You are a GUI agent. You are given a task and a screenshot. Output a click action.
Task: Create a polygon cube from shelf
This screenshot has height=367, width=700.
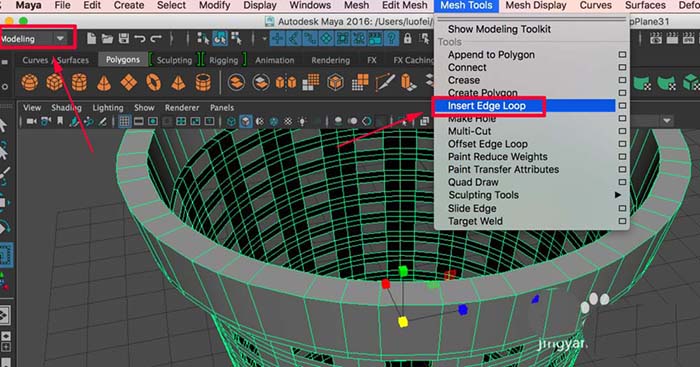(54, 83)
